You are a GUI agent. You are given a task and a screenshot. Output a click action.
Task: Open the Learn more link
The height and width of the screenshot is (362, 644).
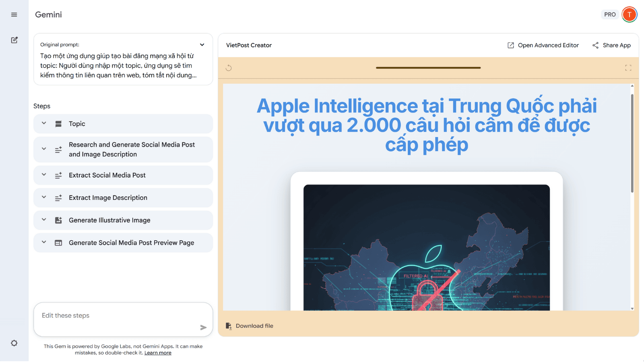click(158, 353)
